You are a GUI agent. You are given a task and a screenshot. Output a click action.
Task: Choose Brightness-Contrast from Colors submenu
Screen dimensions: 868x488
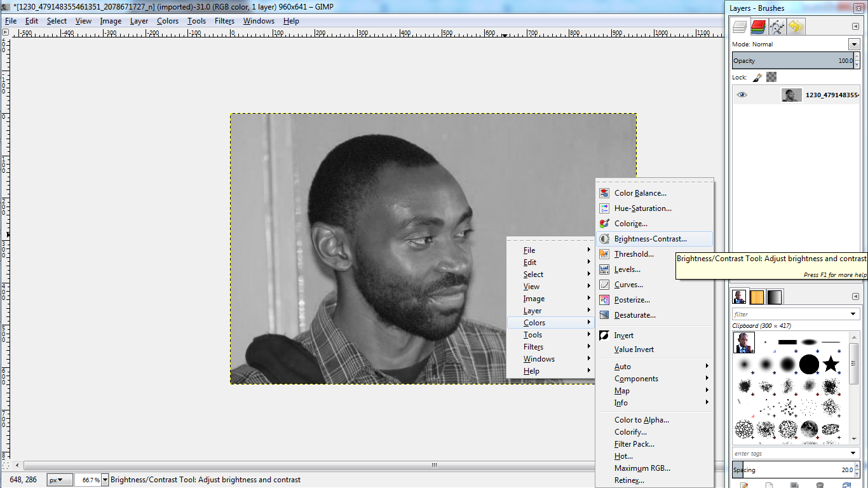tap(654, 239)
